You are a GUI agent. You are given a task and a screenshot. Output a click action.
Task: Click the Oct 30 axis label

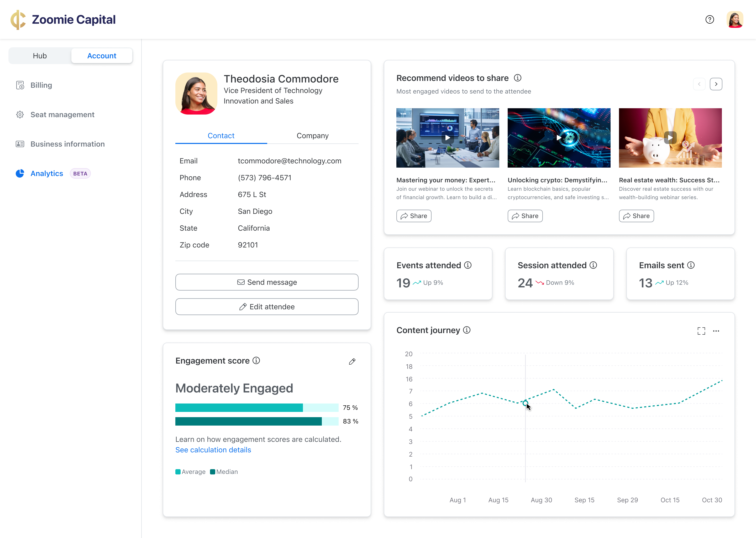click(712, 500)
